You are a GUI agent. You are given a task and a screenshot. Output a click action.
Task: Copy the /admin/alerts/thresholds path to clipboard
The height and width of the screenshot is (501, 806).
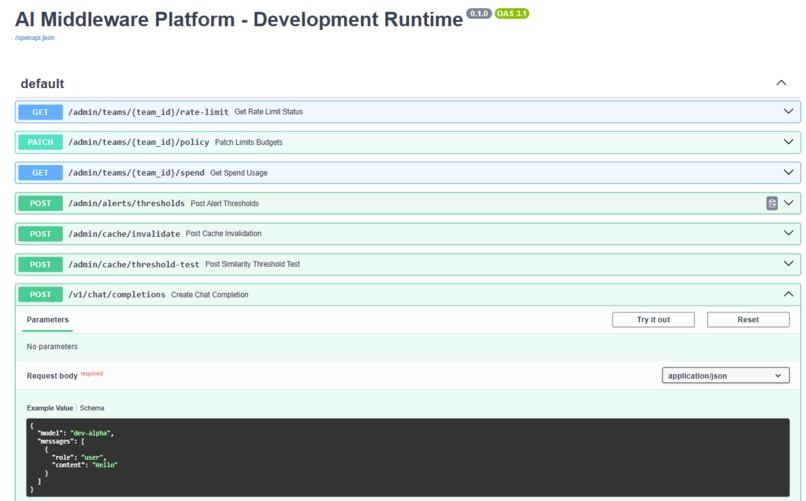point(772,203)
